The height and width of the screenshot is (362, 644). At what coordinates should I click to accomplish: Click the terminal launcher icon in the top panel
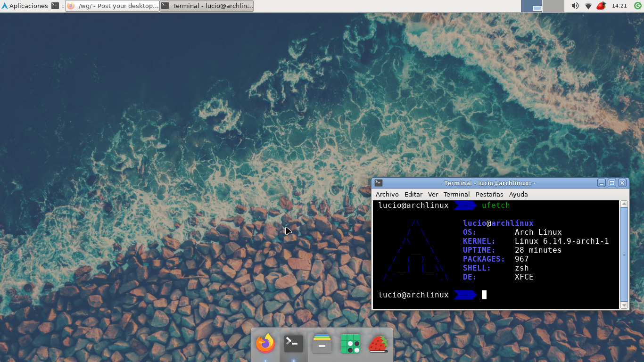click(55, 6)
